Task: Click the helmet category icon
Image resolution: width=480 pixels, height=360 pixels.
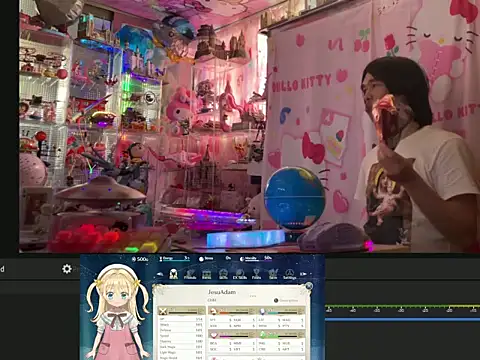Action: (x=213, y=311)
